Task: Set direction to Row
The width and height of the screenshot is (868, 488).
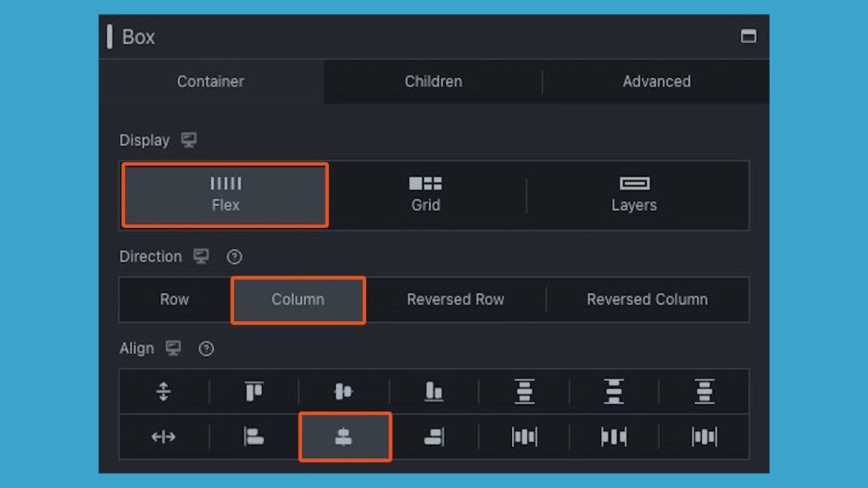Action: tap(175, 300)
